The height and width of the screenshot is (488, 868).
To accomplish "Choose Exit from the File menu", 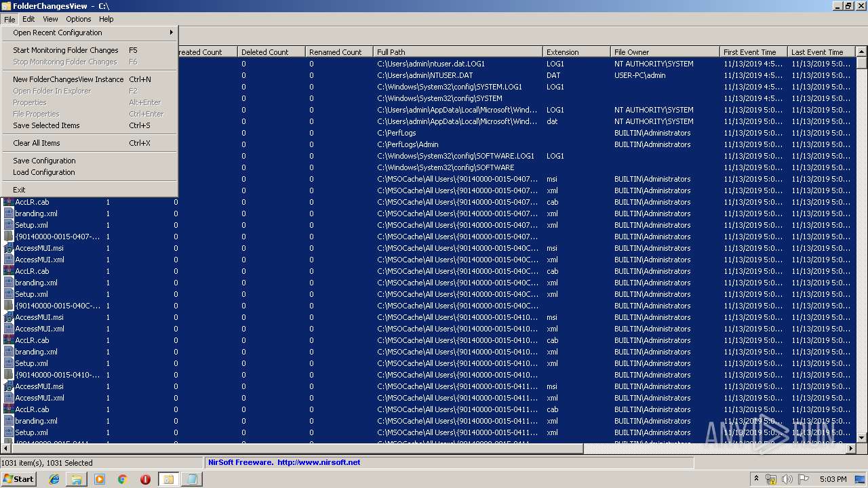I will tap(89, 190).
